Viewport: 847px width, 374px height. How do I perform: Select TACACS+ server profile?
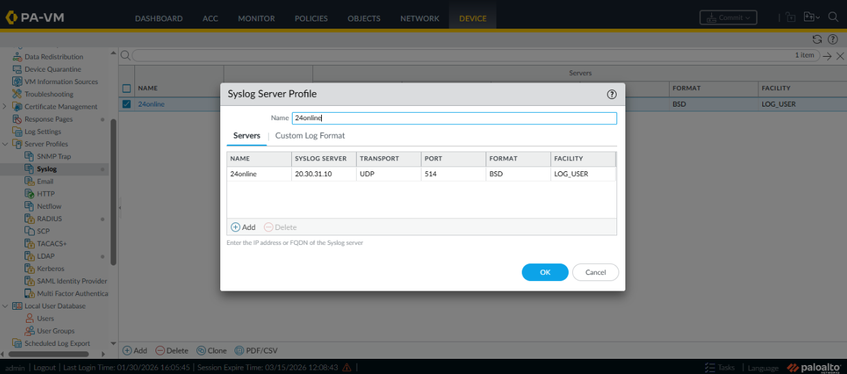click(x=52, y=243)
